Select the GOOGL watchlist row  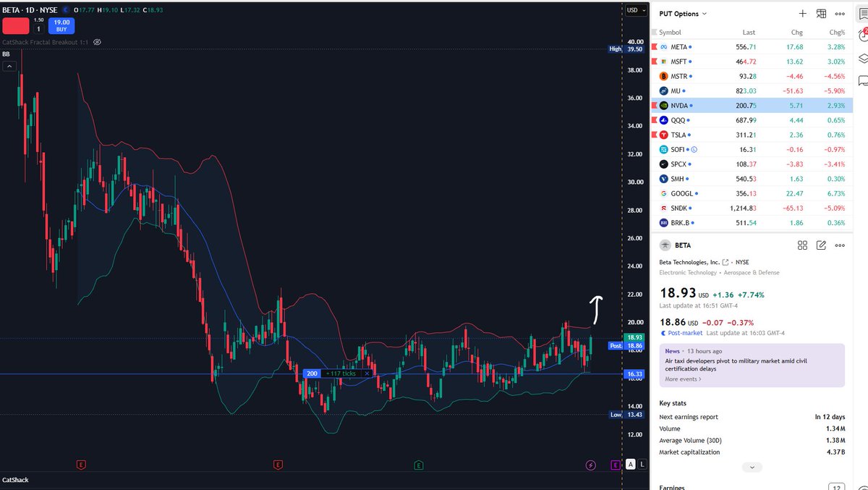tap(752, 193)
